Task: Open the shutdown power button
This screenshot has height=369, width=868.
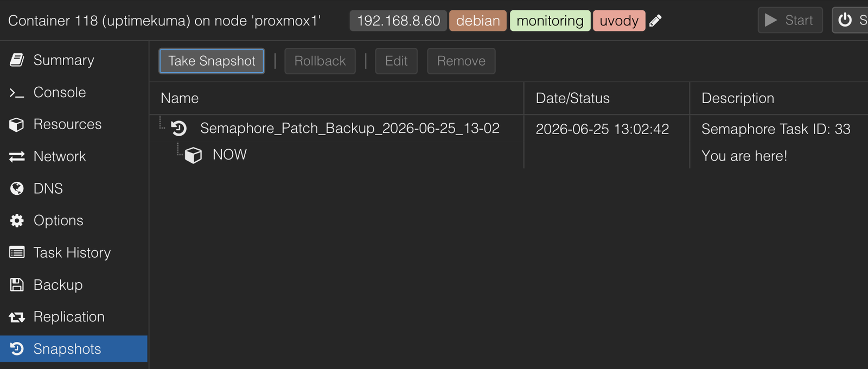Action: coord(851,20)
